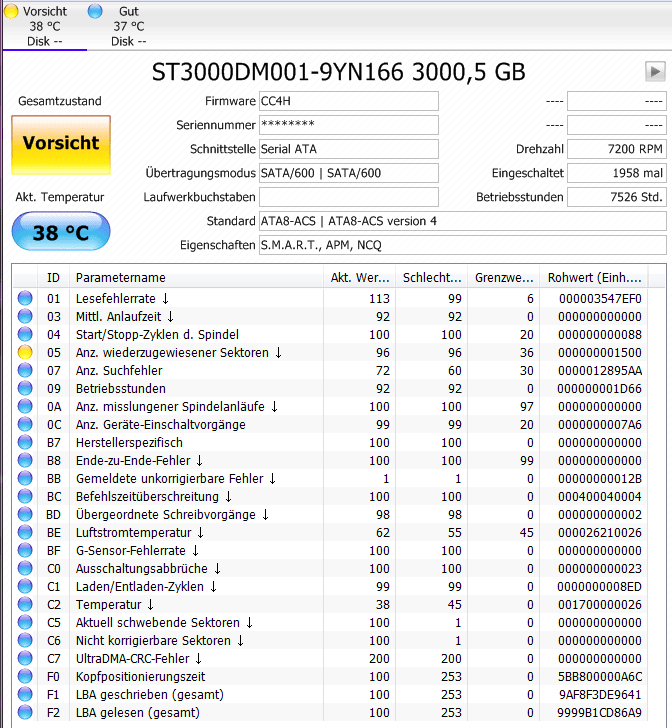
Task: Click raw value 000003547EF0
Action: (x=600, y=299)
